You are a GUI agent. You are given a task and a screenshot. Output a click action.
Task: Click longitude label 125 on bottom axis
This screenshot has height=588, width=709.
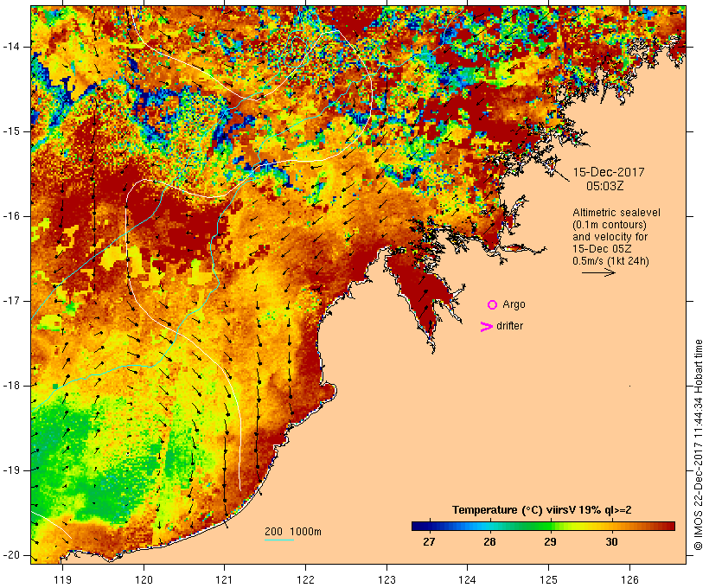tap(549, 579)
